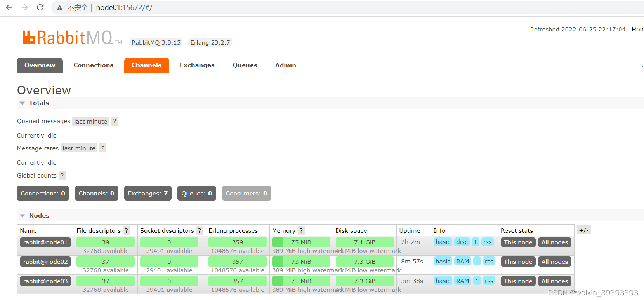
Task: Open help for Socket descriptors column
Action: [x=200, y=231]
